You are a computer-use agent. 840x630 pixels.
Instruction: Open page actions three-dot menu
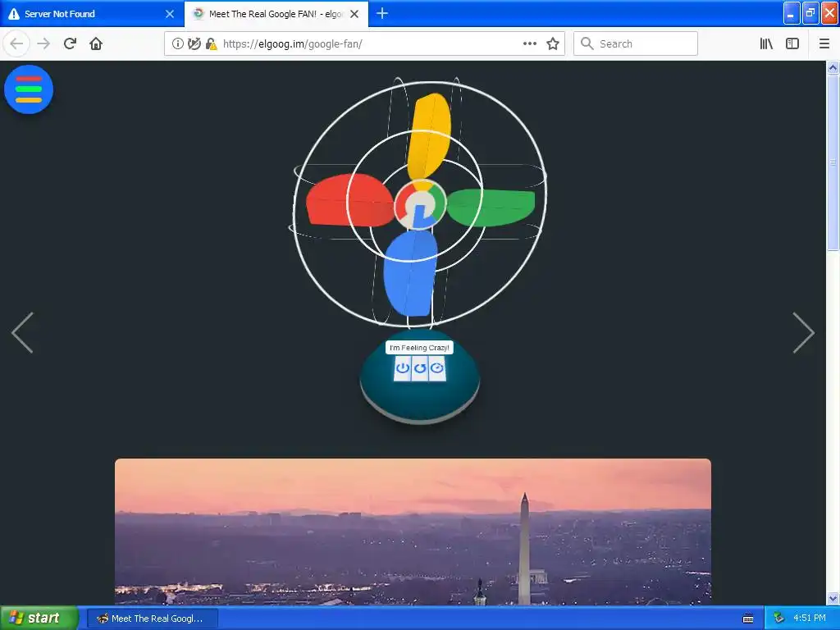pos(530,44)
